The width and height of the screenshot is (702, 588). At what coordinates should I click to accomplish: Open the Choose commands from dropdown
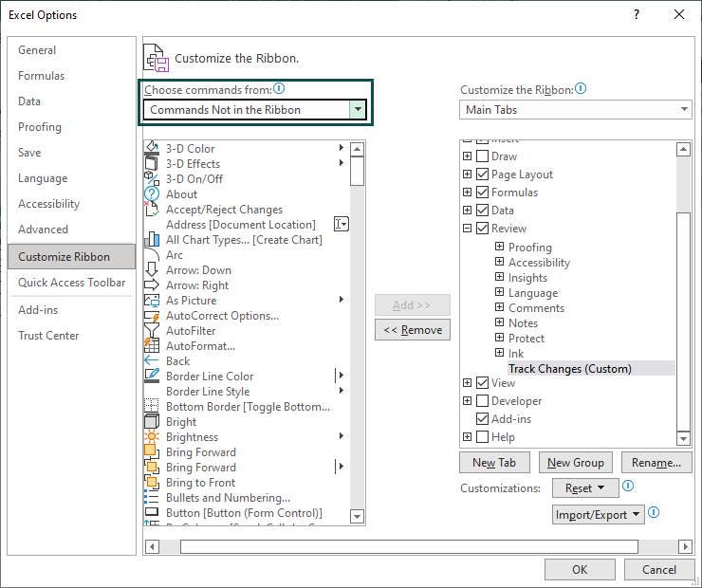pyautogui.click(x=358, y=110)
